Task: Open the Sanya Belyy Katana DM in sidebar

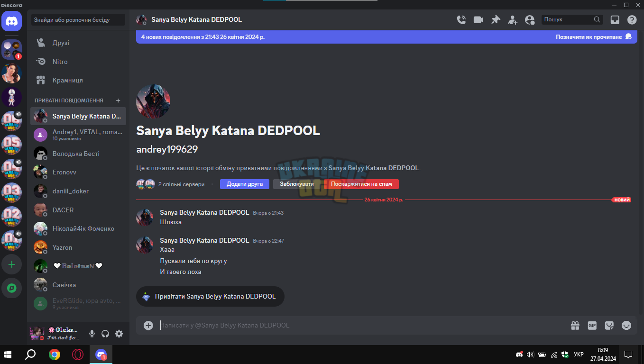Action: (78, 116)
